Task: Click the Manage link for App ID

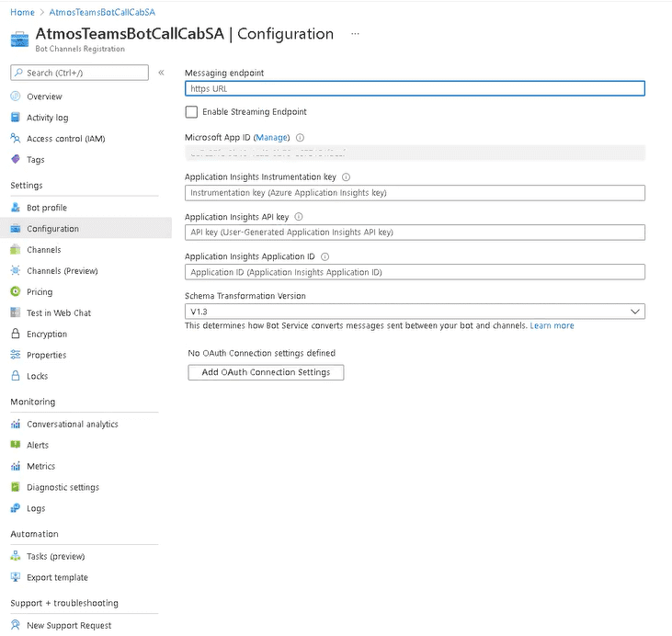Action: [271, 137]
